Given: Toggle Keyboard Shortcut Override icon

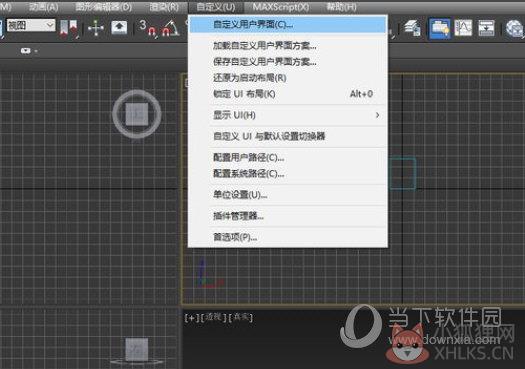Looking at the screenshot, I should (119, 28).
